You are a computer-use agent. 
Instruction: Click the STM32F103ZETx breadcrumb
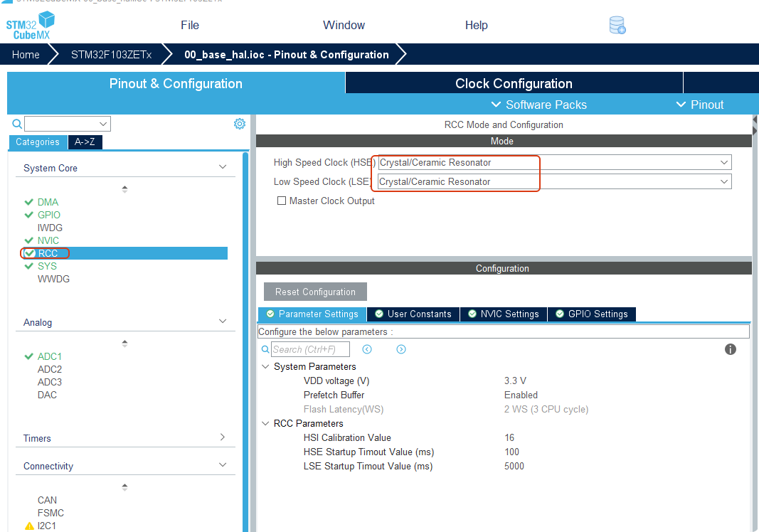pyautogui.click(x=112, y=55)
